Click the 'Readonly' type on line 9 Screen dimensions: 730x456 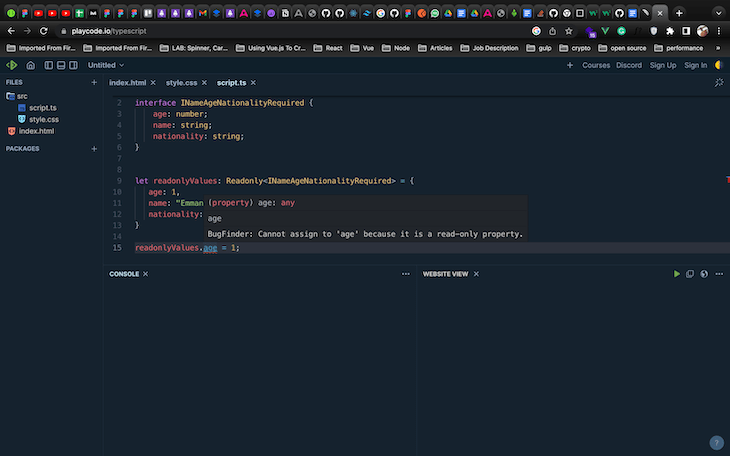coord(244,181)
